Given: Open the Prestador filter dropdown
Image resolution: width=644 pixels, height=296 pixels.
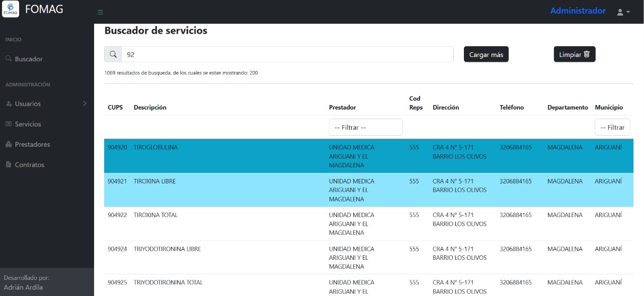Looking at the screenshot, I should 365,127.
